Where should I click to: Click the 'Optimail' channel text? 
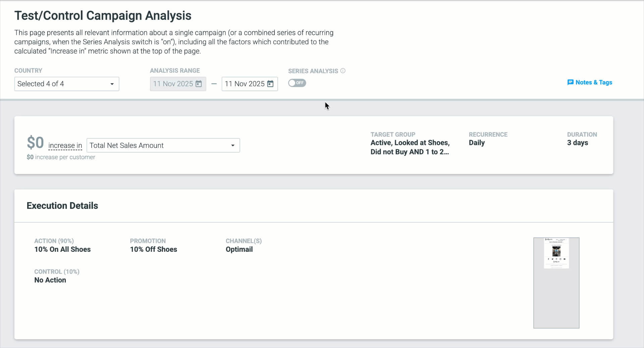tap(239, 249)
